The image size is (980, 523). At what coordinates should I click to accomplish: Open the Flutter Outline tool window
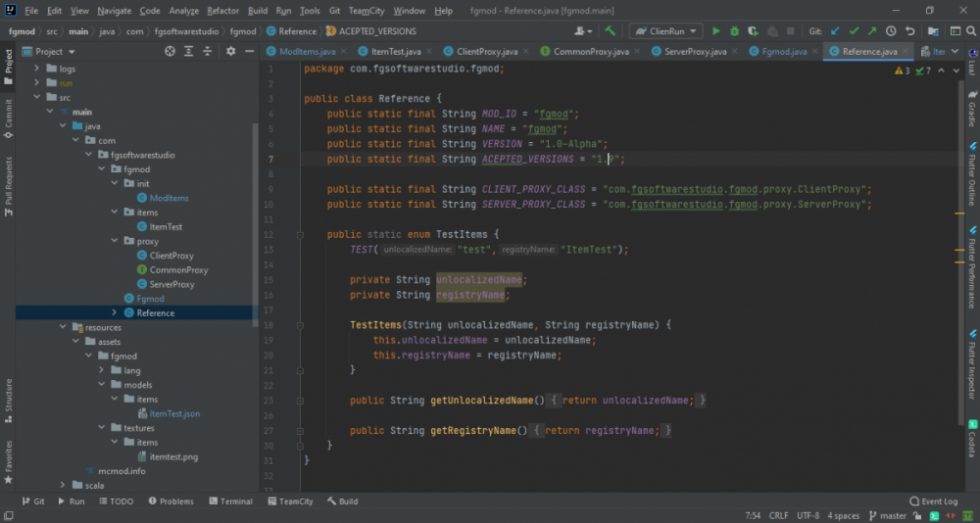coord(972,175)
